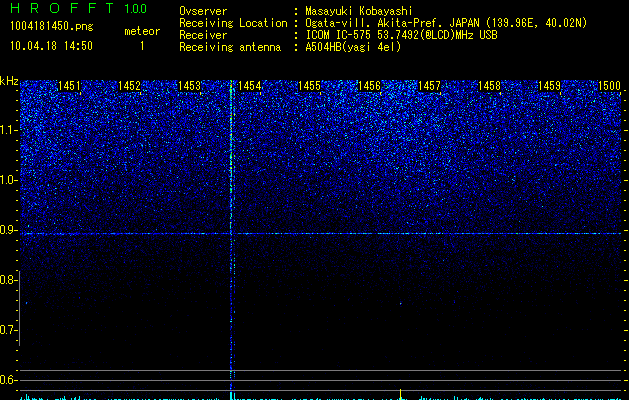Click the 1459 time marker
The height and width of the screenshot is (400, 629).
(549, 86)
